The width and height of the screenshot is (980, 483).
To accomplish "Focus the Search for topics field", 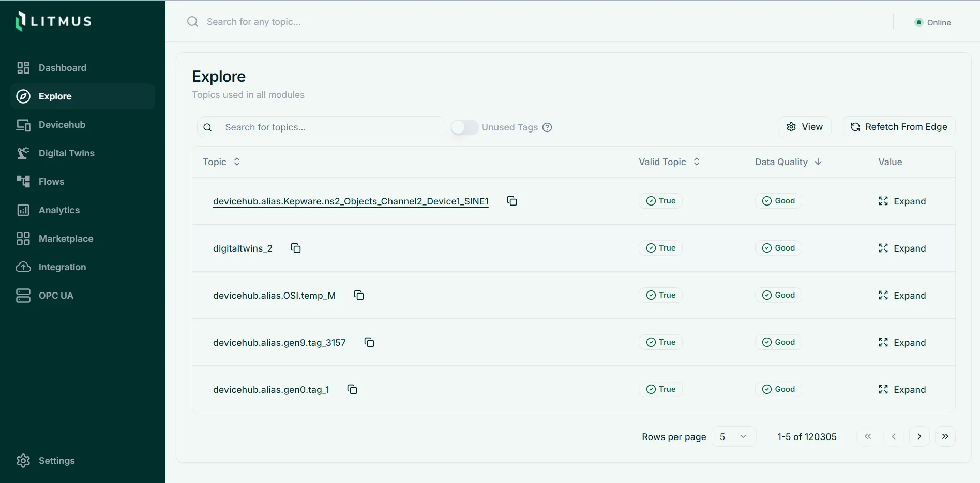I will [x=321, y=127].
